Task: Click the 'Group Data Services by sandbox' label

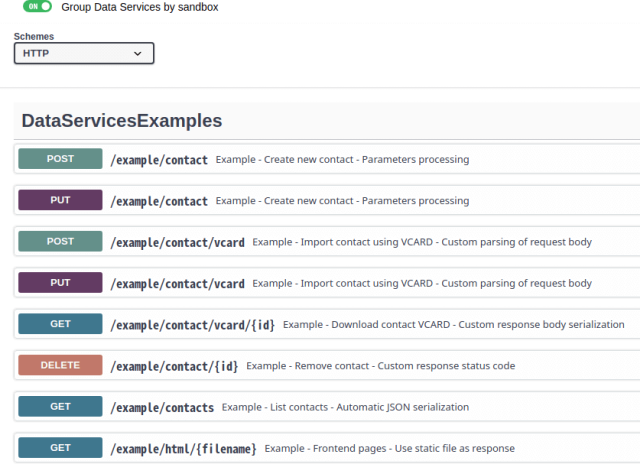Action: point(140,7)
